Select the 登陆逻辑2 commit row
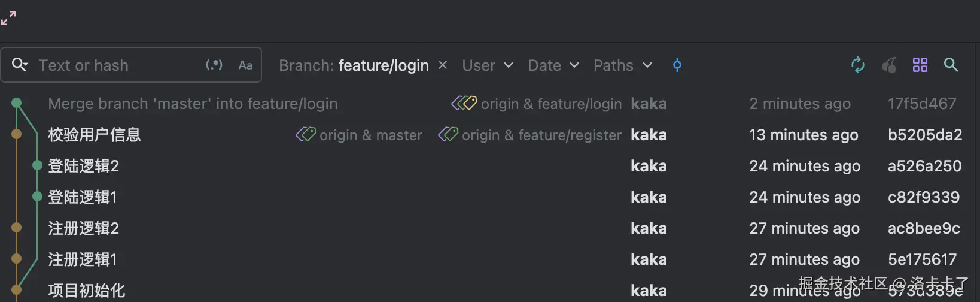 [x=84, y=166]
